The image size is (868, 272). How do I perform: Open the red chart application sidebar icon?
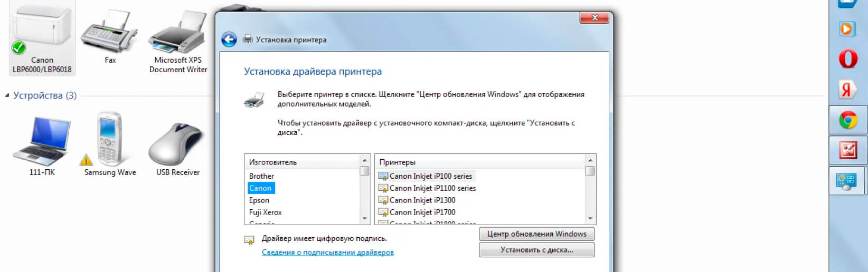[x=848, y=151]
